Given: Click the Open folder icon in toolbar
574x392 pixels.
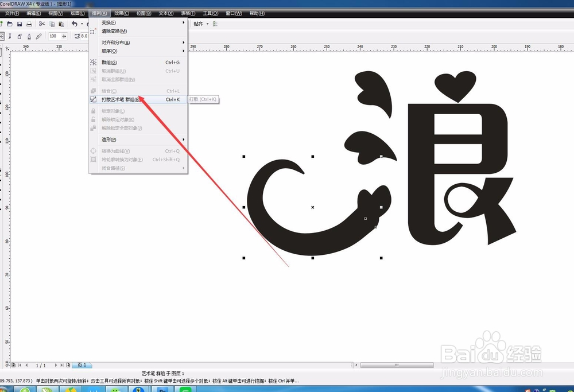Looking at the screenshot, I should pyautogui.click(x=10, y=24).
